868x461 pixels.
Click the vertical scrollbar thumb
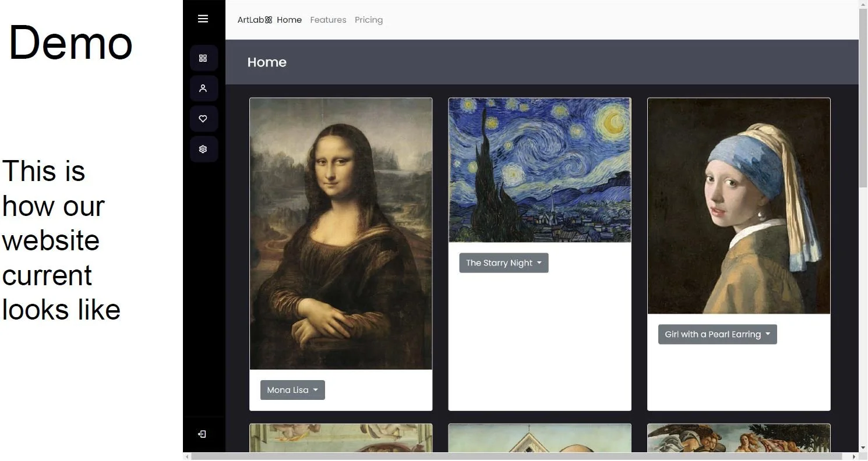(863, 99)
